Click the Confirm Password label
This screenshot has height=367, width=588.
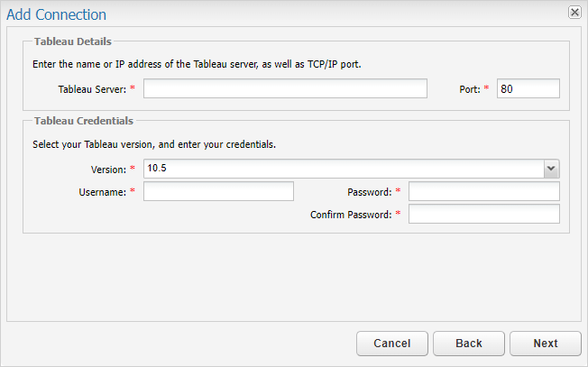351,215
